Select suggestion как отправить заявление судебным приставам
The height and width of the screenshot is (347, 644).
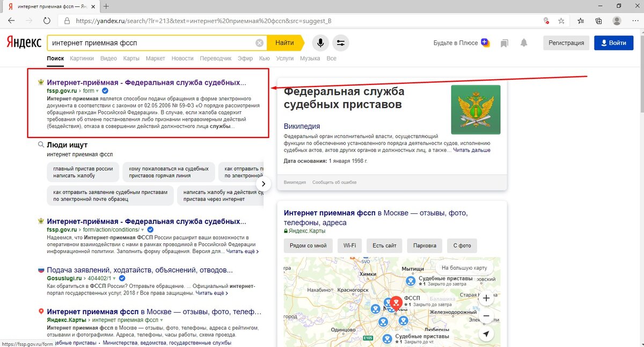pyautogui.click(x=111, y=196)
